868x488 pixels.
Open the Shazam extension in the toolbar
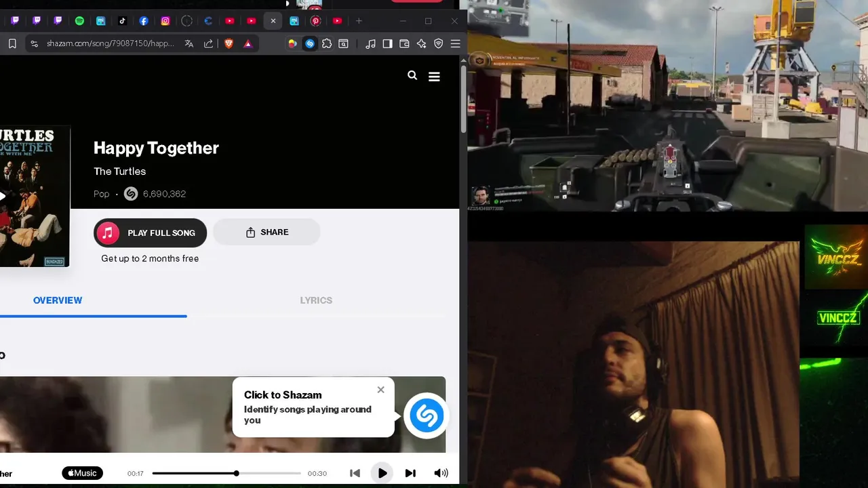[310, 43]
